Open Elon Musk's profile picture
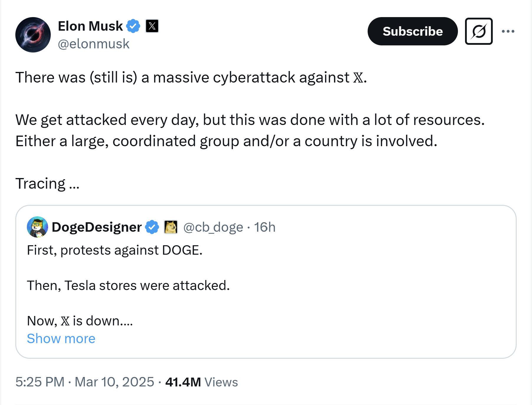Image resolution: width=532 pixels, height=405 pixels. click(x=33, y=34)
